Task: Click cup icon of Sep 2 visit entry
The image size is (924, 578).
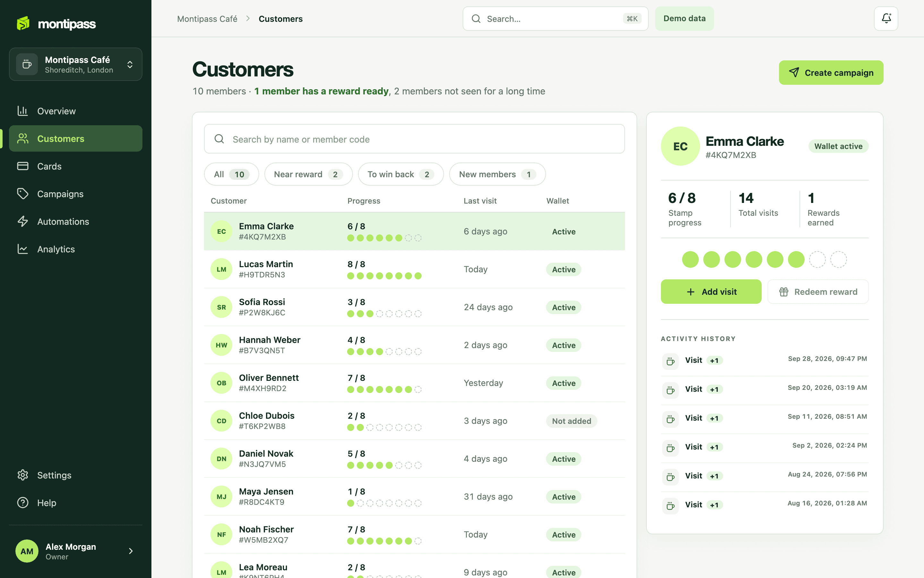Action: point(671,448)
